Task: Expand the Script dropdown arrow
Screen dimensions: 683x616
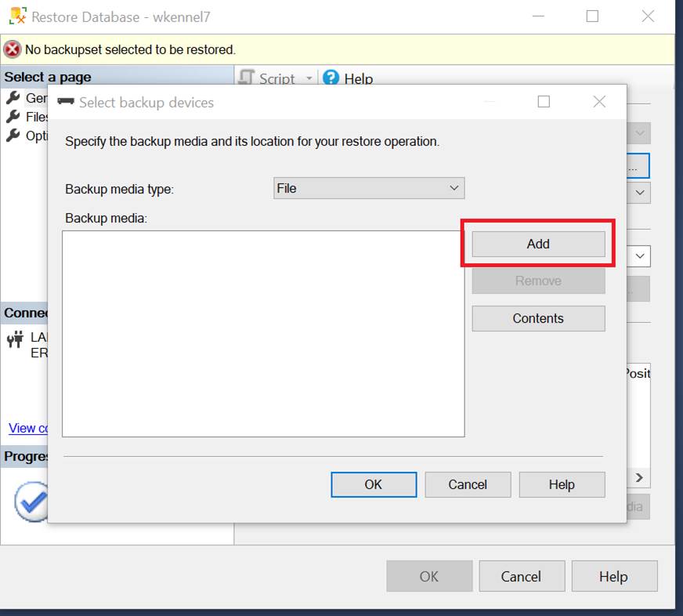Action: click(x=309, y=78)
